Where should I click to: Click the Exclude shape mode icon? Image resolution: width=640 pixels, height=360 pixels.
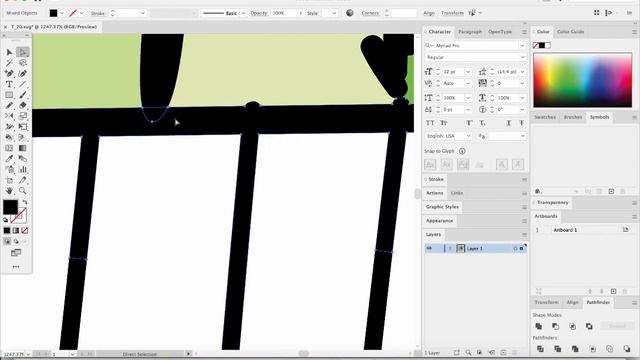[x=589, y=326]
